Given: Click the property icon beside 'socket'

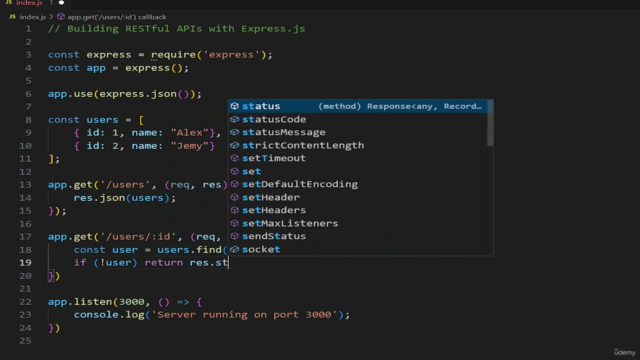Looking at the screenshot, I should [x=234, y=249].
